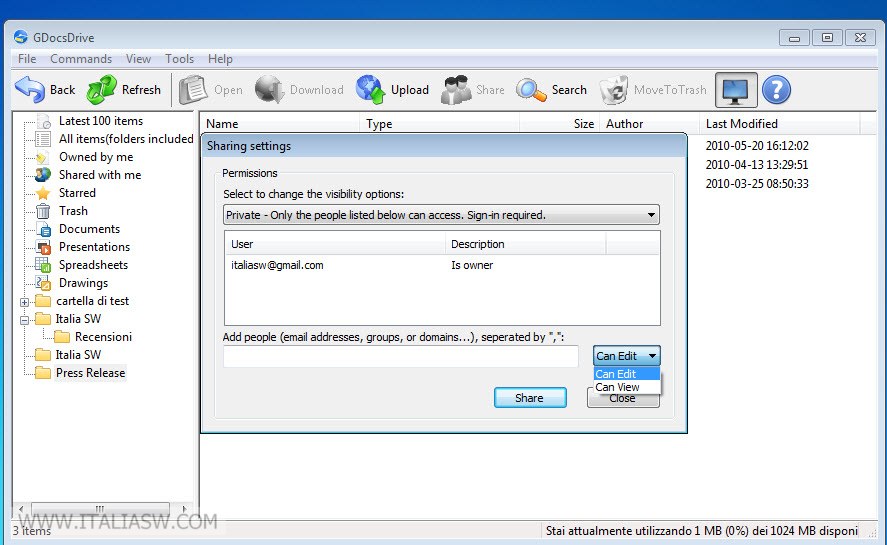
Task: Expand the cartella di test folder
Action: (24, 302)
